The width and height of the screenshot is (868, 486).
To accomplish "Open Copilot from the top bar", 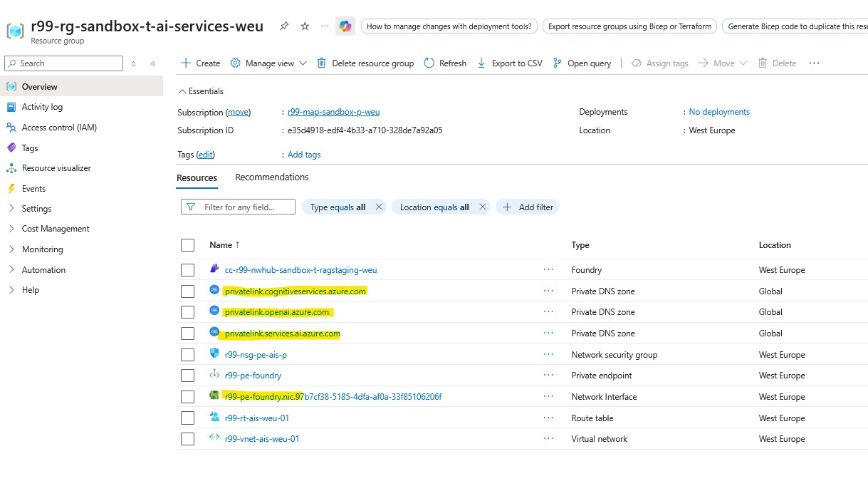I will coord(345,26).
